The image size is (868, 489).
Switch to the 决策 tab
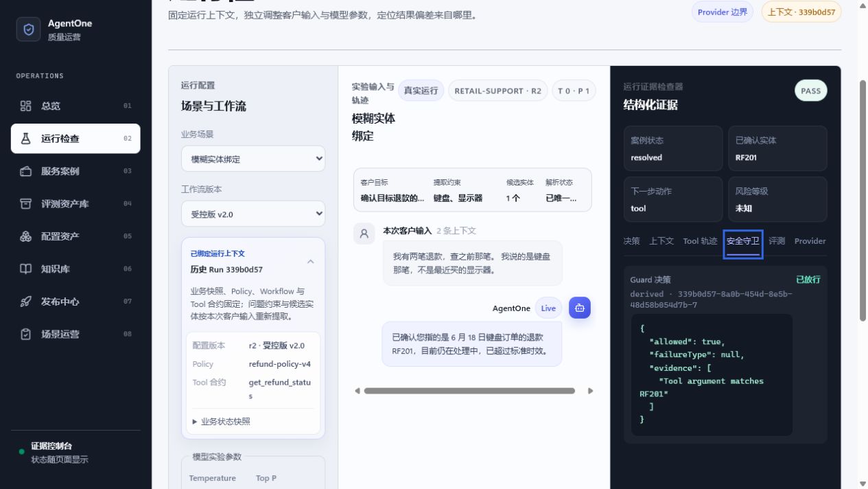tap(631, 241)
